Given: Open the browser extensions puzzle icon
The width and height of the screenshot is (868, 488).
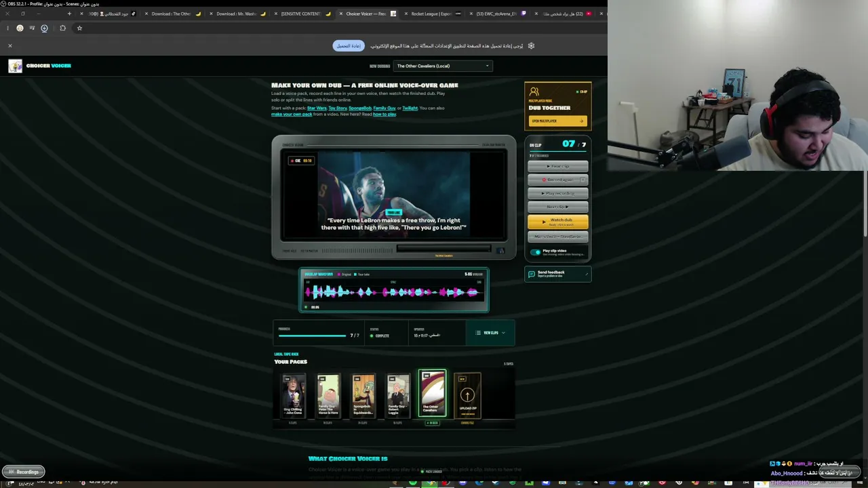Looking at the screenshot, I should [62, 28].
